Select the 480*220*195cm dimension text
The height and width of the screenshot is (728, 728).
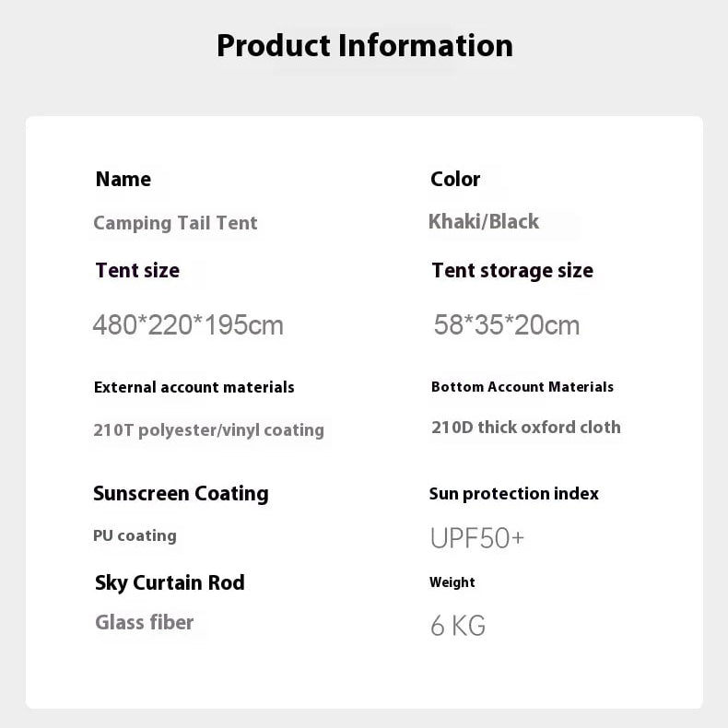click(188, 324)
